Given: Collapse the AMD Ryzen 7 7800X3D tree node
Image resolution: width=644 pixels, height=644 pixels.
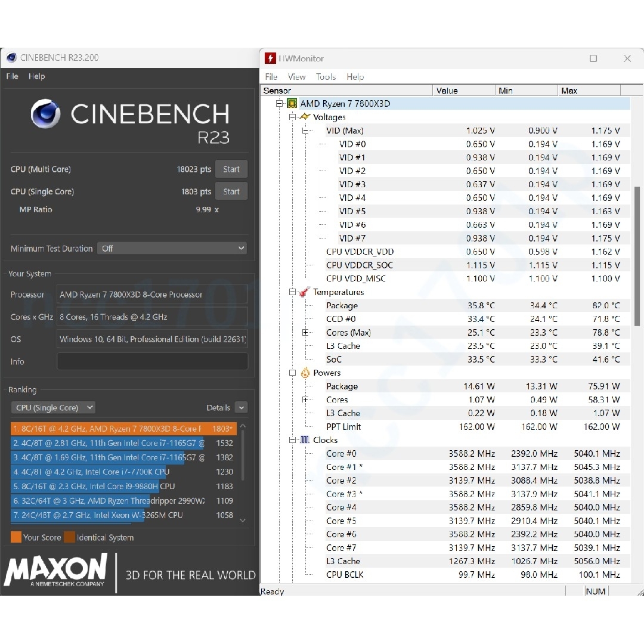Looking at the screenshot, I should 279,104.
